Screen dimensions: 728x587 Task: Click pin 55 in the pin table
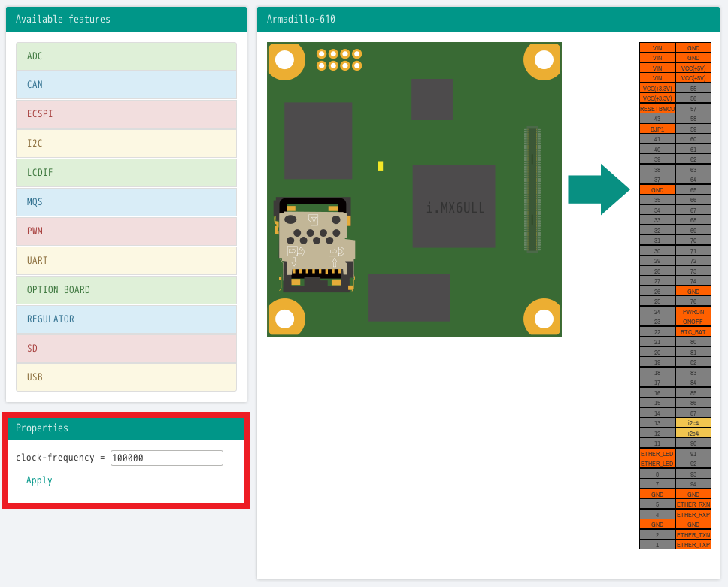click(693, 88)
